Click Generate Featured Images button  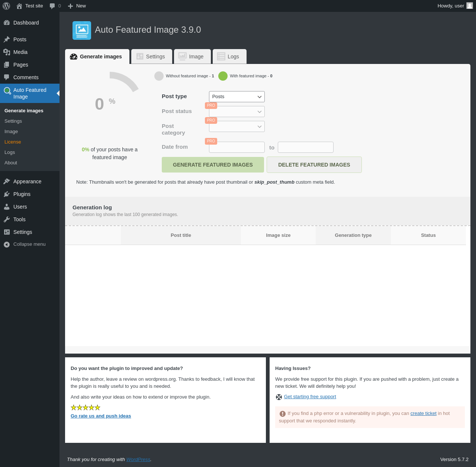tap(213, 165)
